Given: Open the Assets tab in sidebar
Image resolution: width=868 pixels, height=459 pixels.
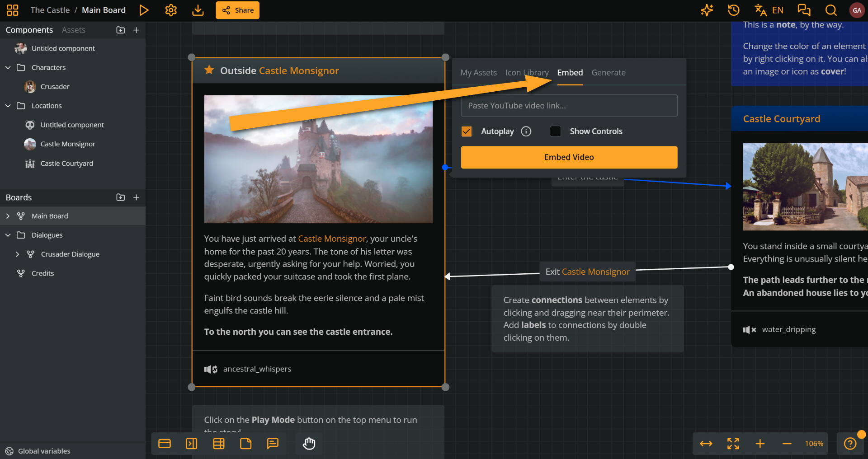Looking at the screenshot, I should point(74,30).
